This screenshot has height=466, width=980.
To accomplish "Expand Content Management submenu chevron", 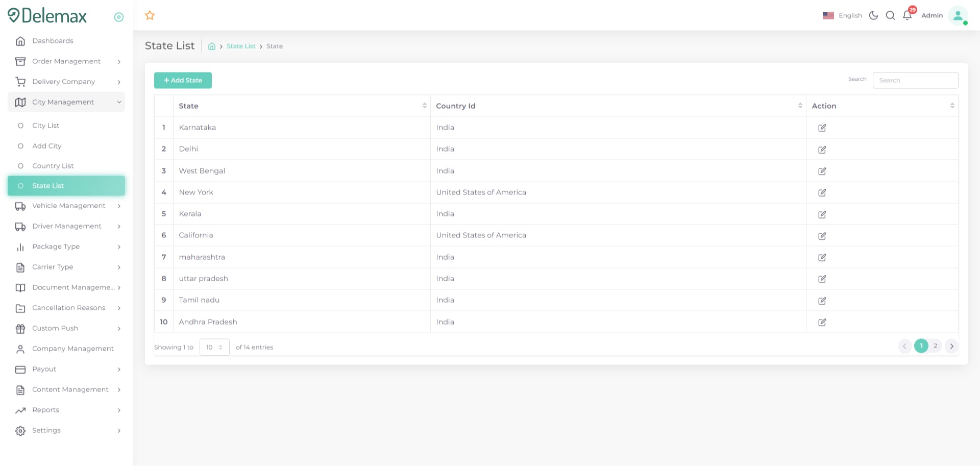I will (x=119, y=390).
